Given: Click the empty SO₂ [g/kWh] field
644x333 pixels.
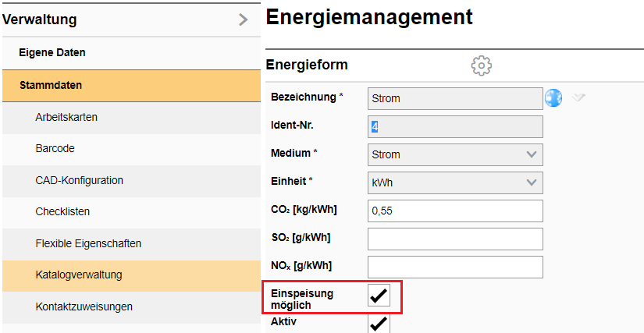Looking at the screenshot, I should tap(455, 239).
